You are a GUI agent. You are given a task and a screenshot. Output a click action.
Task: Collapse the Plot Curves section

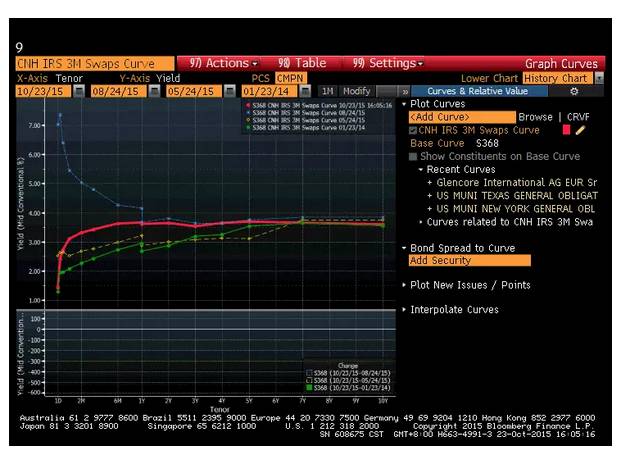click(404, 104)
